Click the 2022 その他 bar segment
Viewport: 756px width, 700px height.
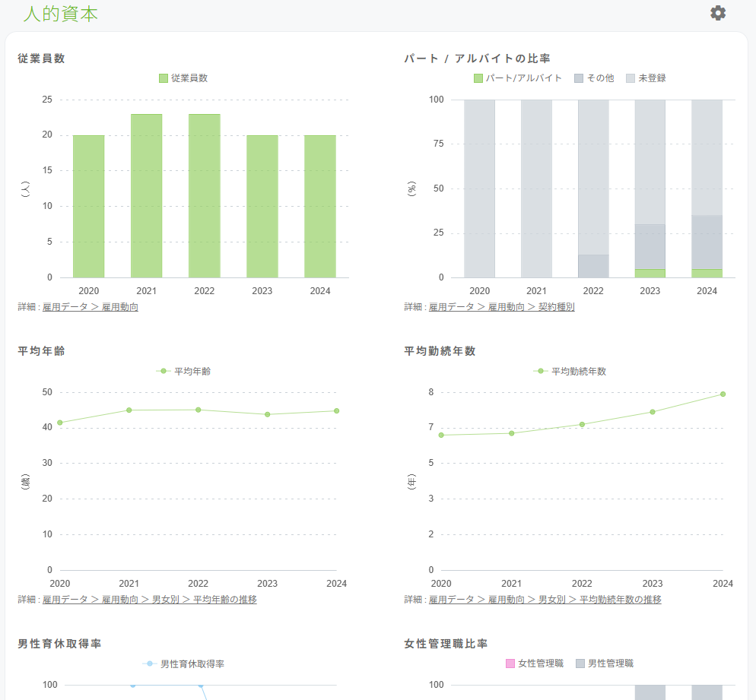click(x=593, y=266)
